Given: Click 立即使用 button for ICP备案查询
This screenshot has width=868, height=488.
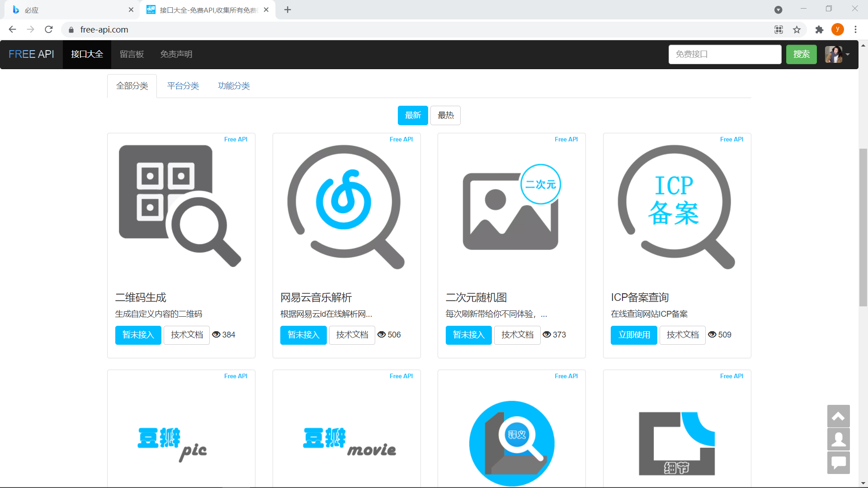Looking at the screenshot, I should [x=634, y=335].
